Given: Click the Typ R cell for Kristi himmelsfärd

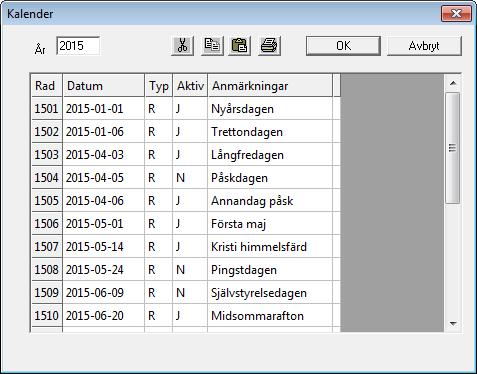Looking at the screenshot, I should point(159,247).
